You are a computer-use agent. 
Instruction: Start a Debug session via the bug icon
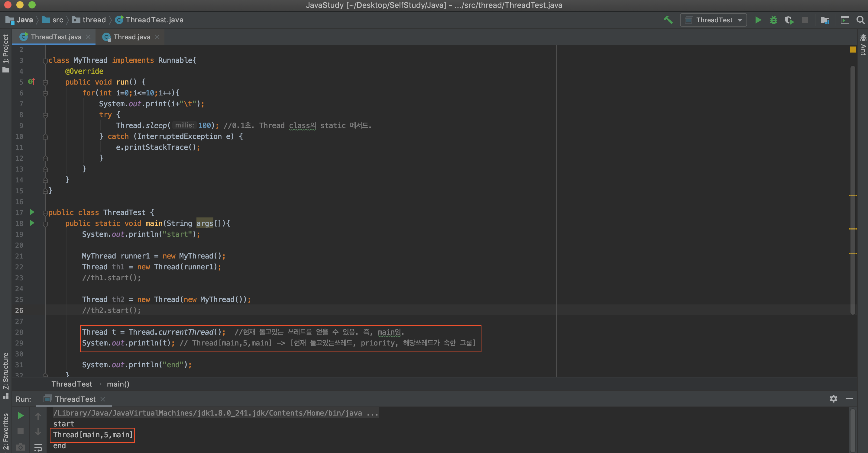[773, 20]
